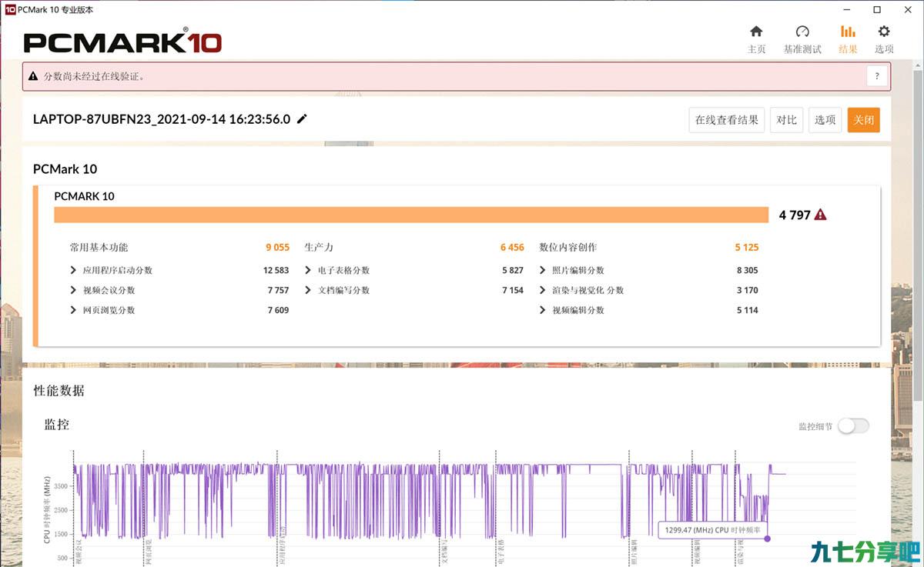
Task: Click the 3 170 score value
Action: coord(747,290)
